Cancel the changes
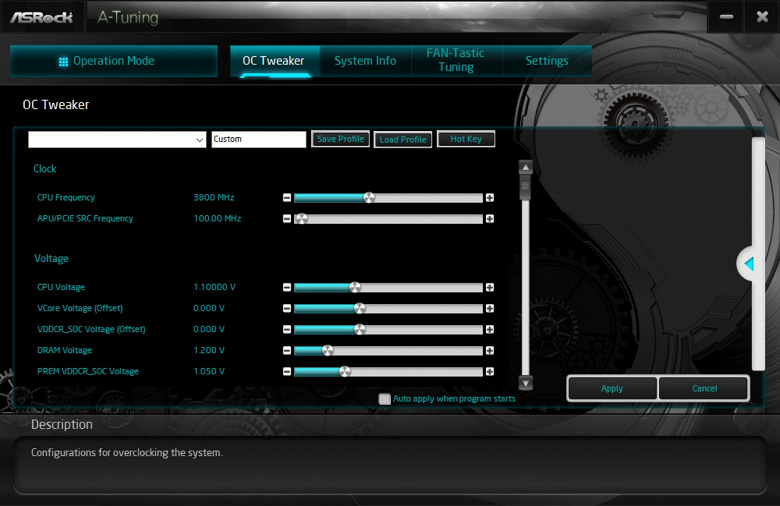The width and height of the screenshot is (780, 506). coord(704,389)
